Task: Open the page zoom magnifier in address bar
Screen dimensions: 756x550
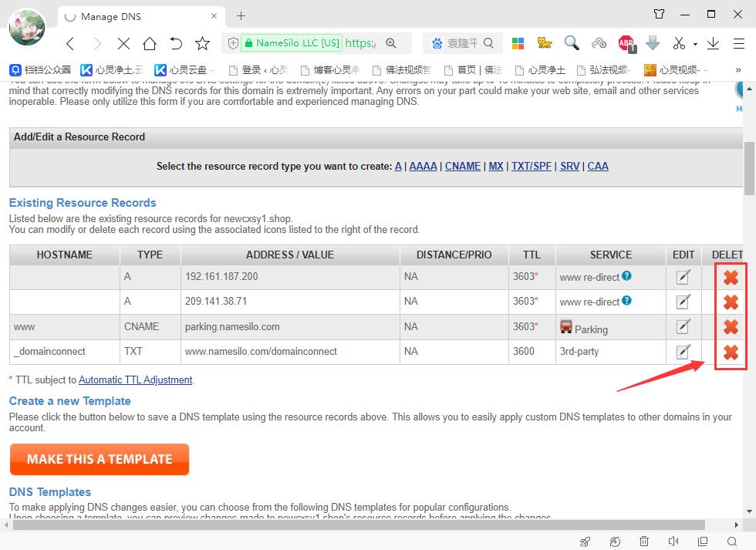Action: 391,43
